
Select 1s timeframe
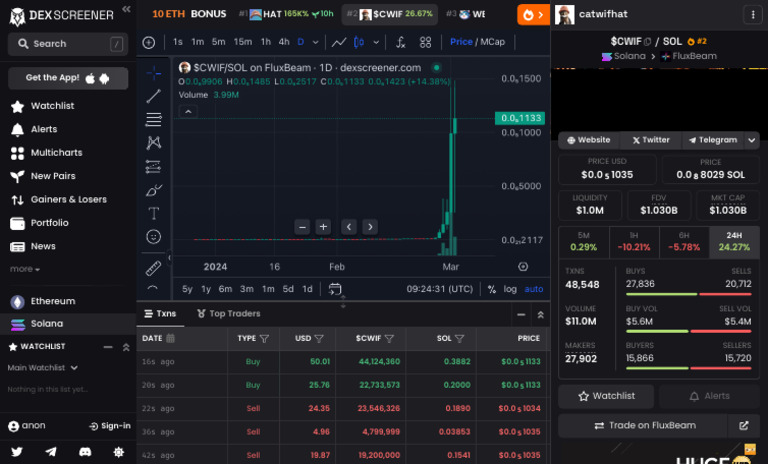[178, 42]
